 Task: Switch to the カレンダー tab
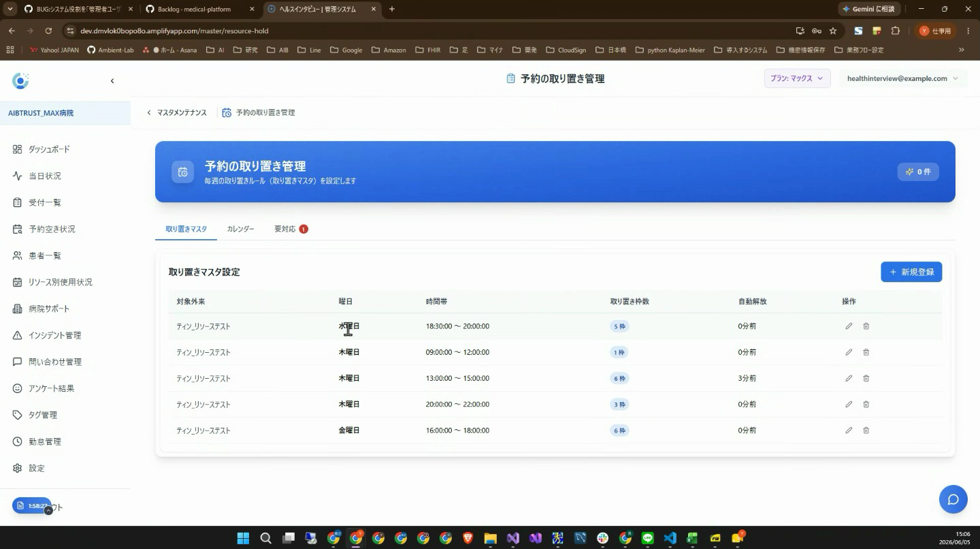240,229
